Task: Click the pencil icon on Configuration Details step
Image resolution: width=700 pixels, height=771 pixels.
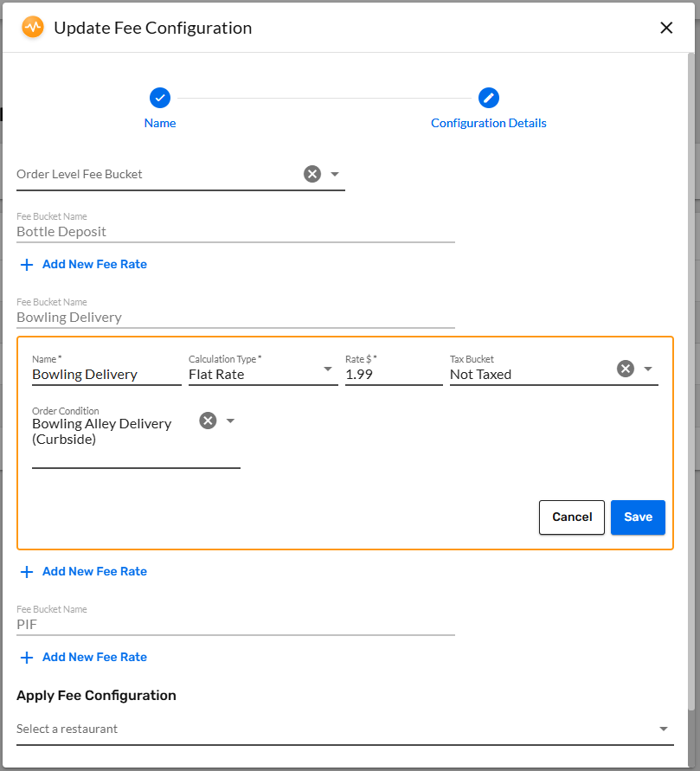Action: [x=488, y=98]
